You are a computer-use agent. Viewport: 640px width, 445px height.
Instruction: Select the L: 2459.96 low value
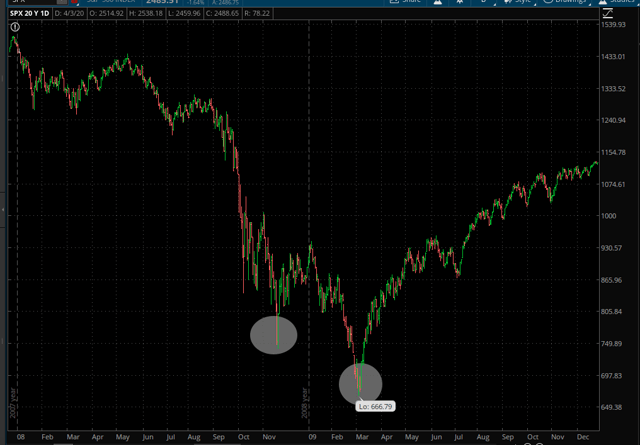[x=185, y=13]
